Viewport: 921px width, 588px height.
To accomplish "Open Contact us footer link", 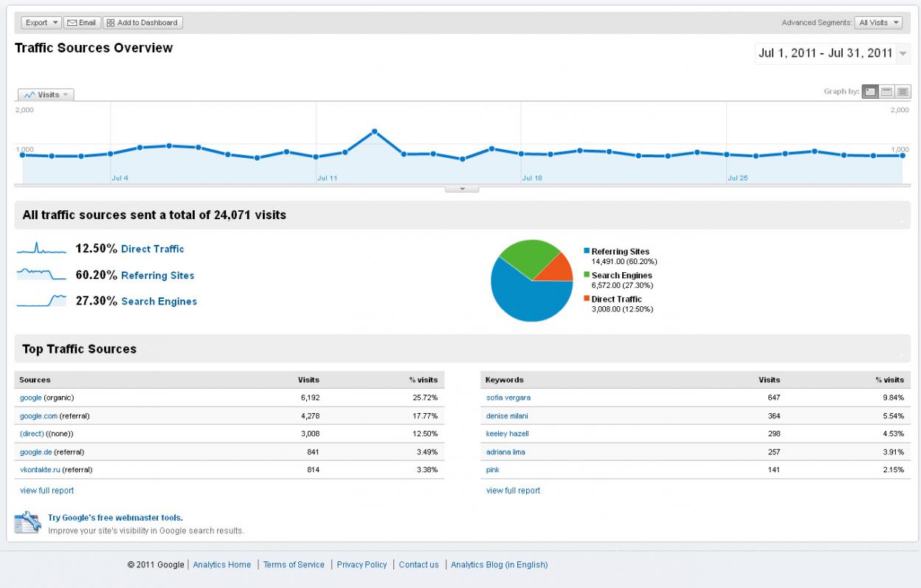I will [418, 564].
